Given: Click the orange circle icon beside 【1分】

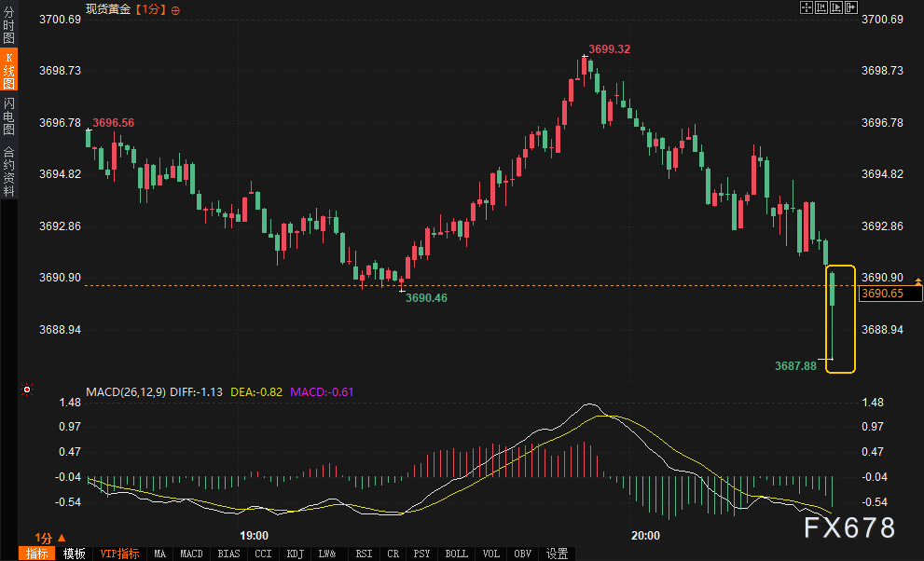Looking at the screenshot, I should coord(177,9).
